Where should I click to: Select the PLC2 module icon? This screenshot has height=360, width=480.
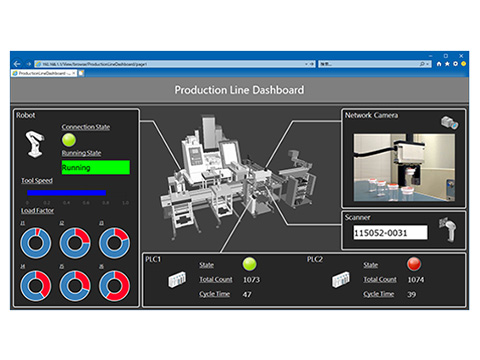tap(341, 279)
